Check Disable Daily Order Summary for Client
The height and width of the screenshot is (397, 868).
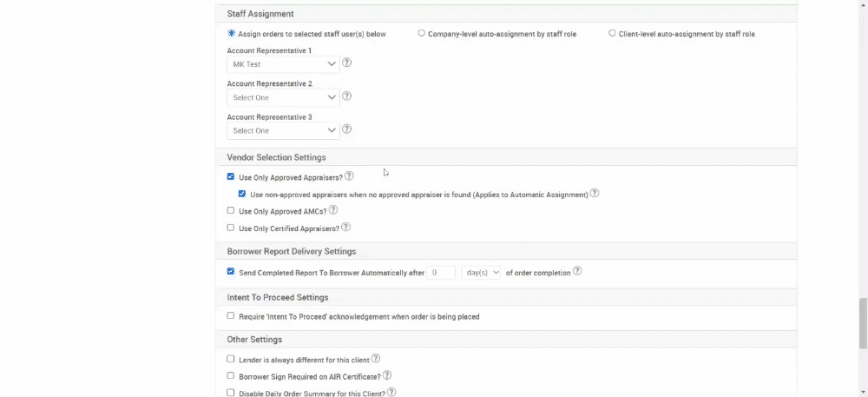coord(231,393)
